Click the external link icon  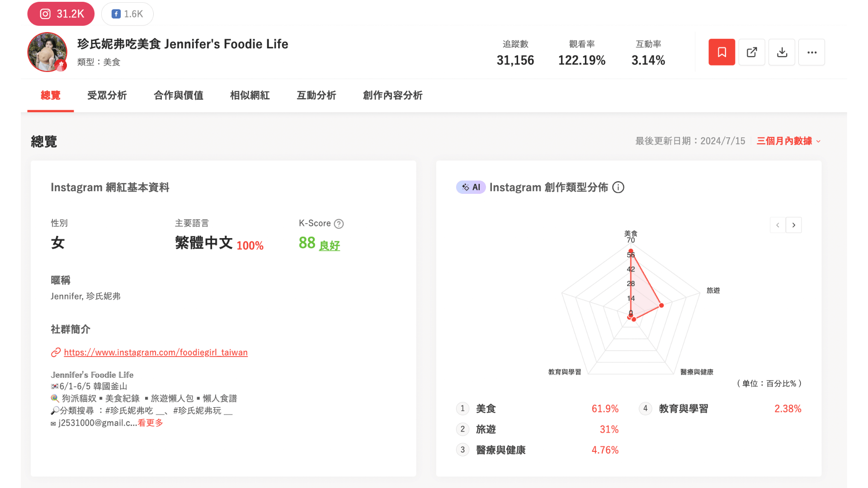tap(752, 52)
